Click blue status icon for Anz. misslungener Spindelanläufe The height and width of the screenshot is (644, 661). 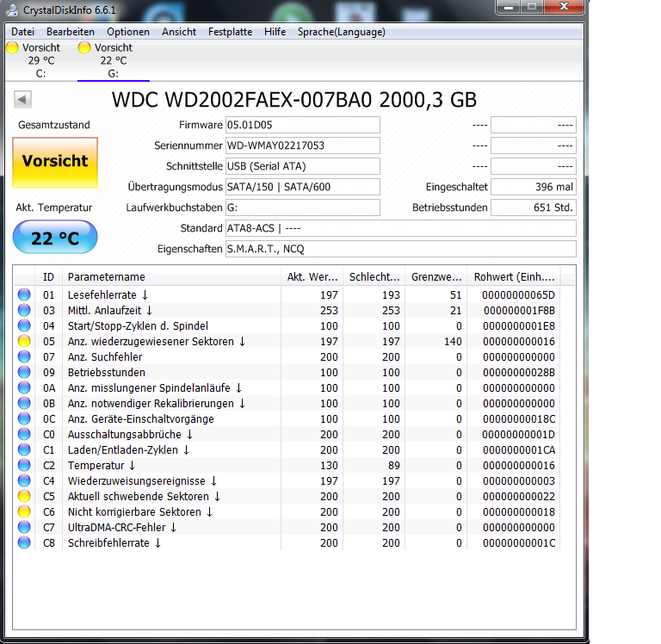[x=24, y=387]
